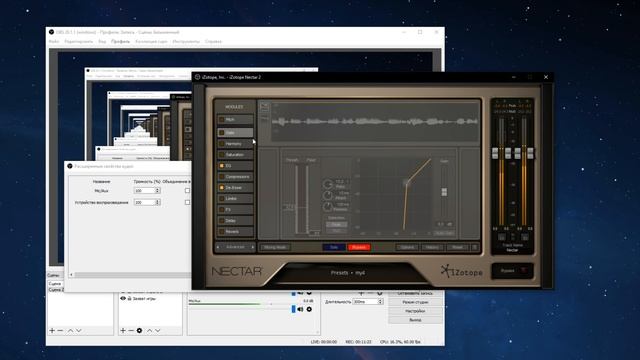Click the Mixing Mode button
This screenshot has height=360, width=640.
point(275,247)
